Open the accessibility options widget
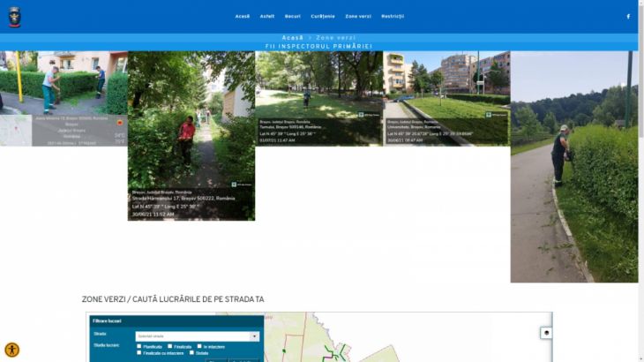Viewport: 644px width, 362px height. (x=11, y=350)
